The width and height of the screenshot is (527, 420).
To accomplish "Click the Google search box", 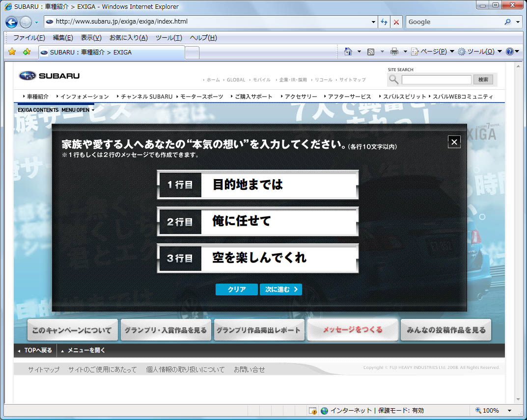I will 454,22.
